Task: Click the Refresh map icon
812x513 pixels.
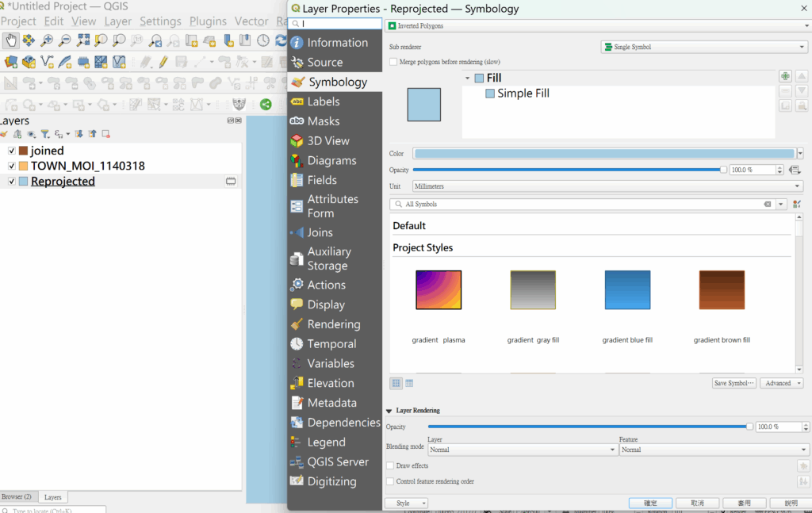Action: coord(282,40)
